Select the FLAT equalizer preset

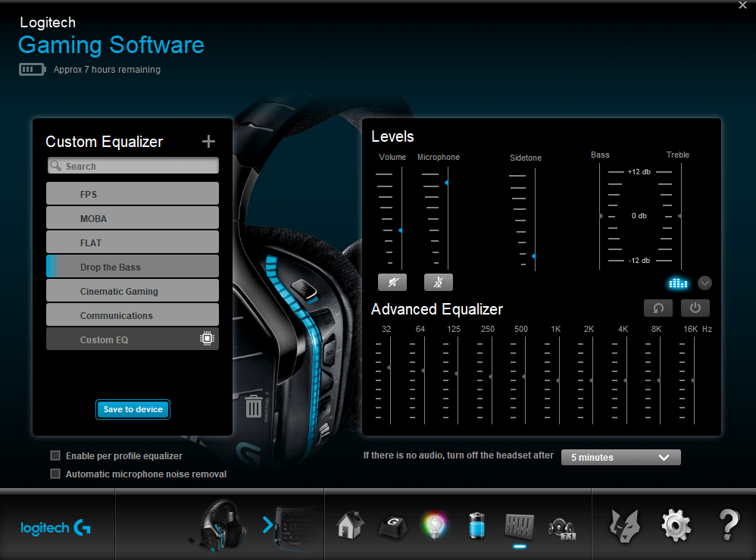(x=133, y=242)
